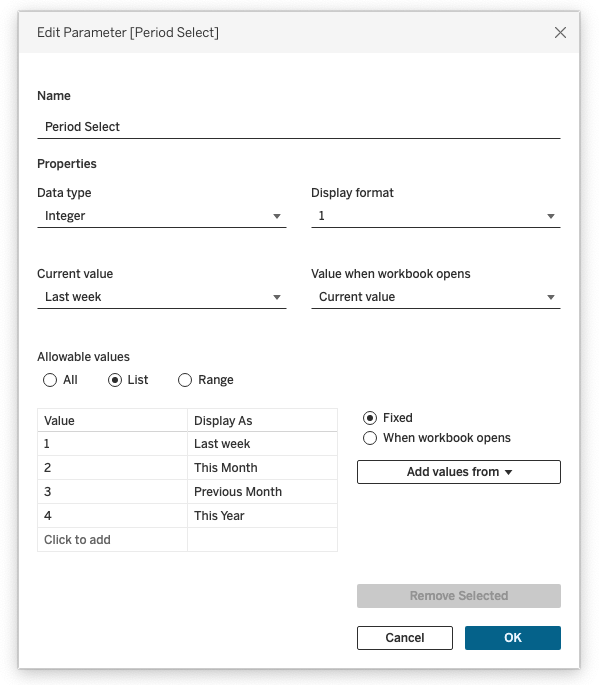This screenshot has height=685, width=600.
Task: Choose When workbook opens radio option
Action: pyautogui.click(x=371, y=438)
